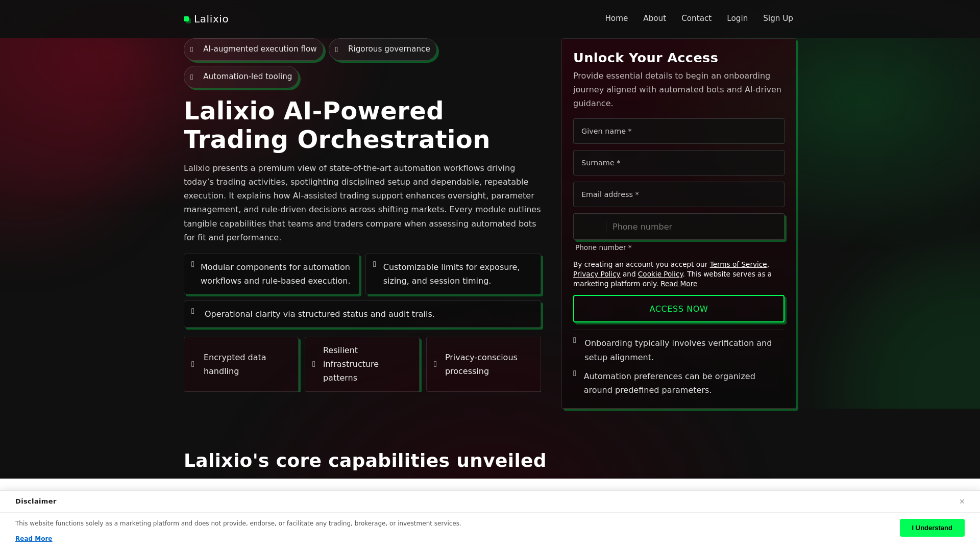Viewport: 980px width, 551px height.
Task: Click icon next to Operational clarity card
Action: click(x=193, y=311)
